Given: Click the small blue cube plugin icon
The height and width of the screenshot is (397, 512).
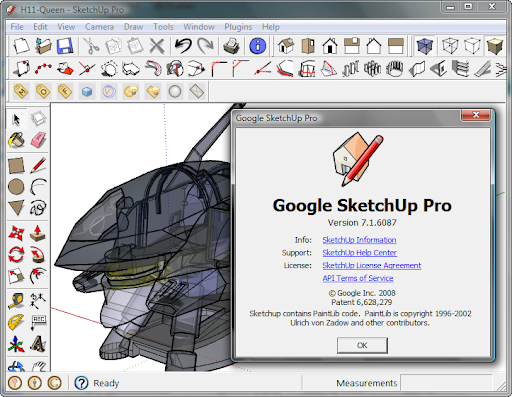Looking at the screenshot, I should coord(87,91).
